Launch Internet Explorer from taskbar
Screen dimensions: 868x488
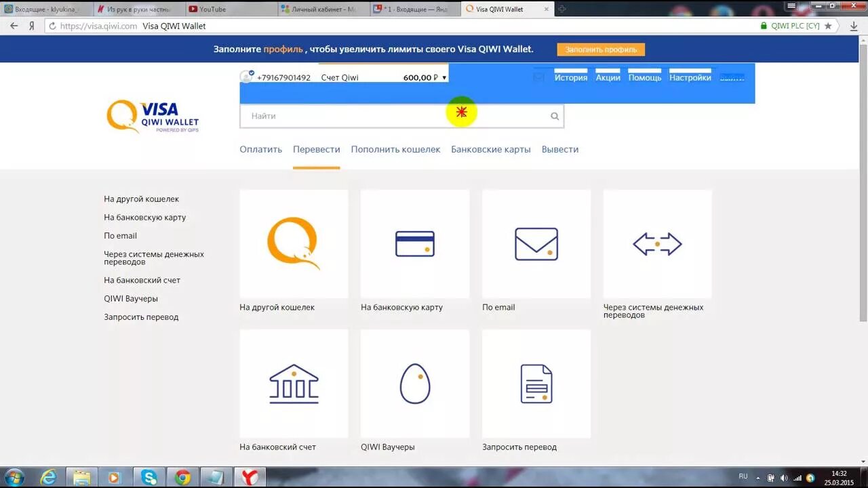(x=48, y=477)
